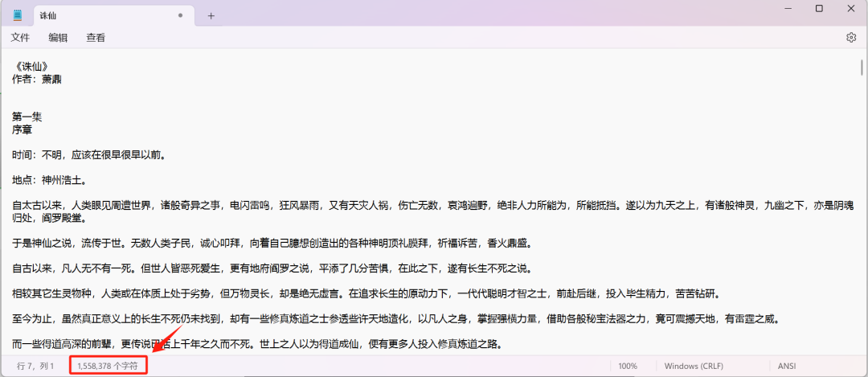Click the ANSI encoding indicator
The image size is (868, 377).
tap(787, 366)
